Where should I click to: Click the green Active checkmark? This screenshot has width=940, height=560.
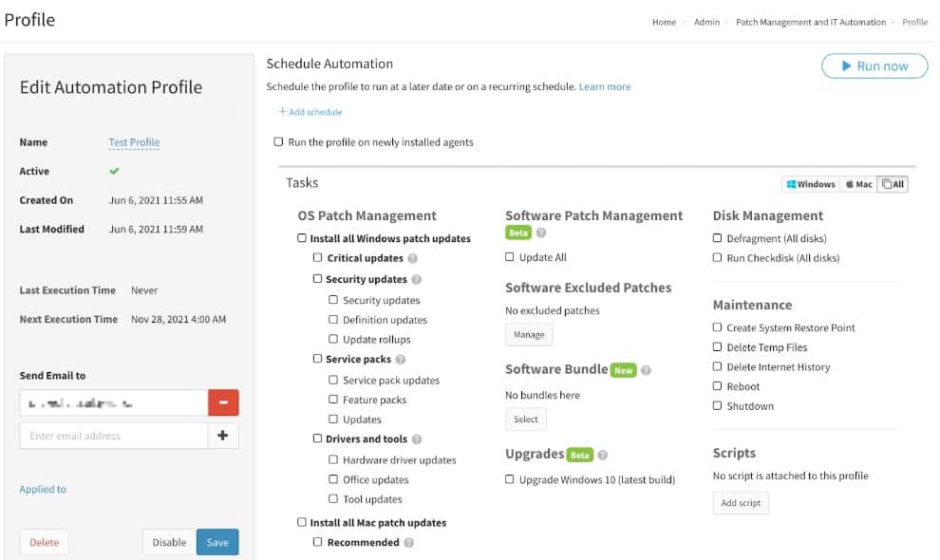click(x=114, y=171)
